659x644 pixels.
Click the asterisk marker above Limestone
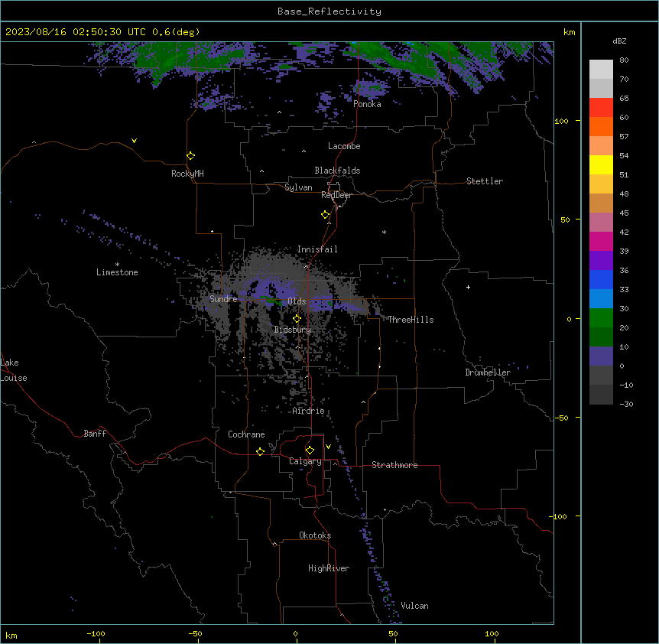117,265
